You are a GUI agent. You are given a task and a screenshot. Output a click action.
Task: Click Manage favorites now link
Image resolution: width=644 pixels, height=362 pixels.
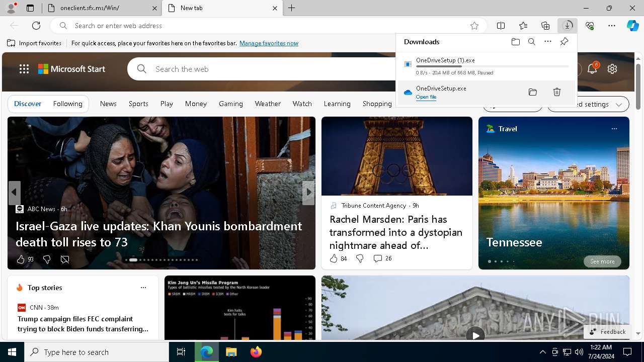point(269,43)
